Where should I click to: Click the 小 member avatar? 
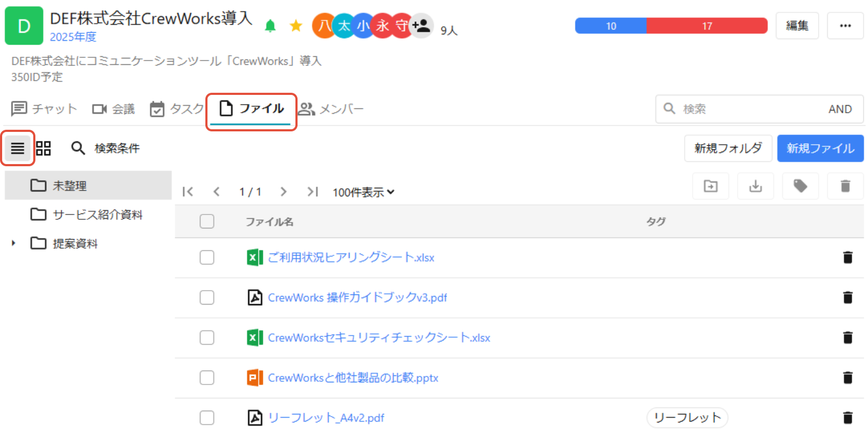tap(363, 26)
